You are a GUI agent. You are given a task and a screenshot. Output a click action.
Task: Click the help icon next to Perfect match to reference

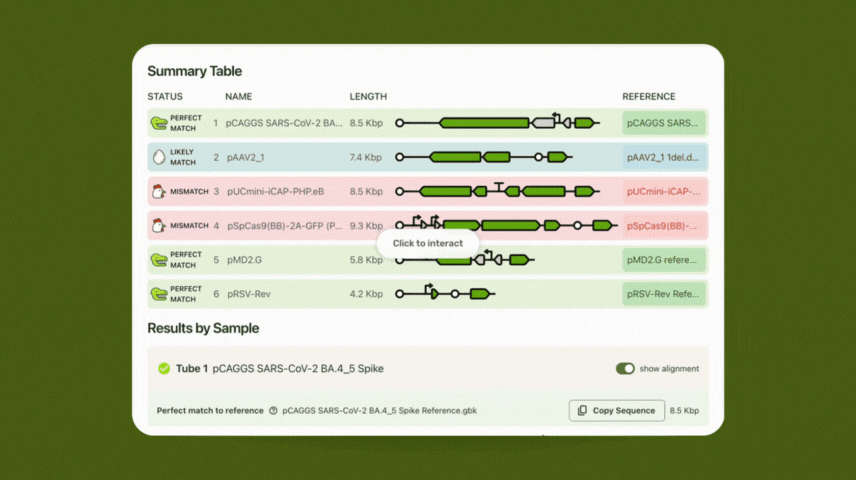point(273,411)
